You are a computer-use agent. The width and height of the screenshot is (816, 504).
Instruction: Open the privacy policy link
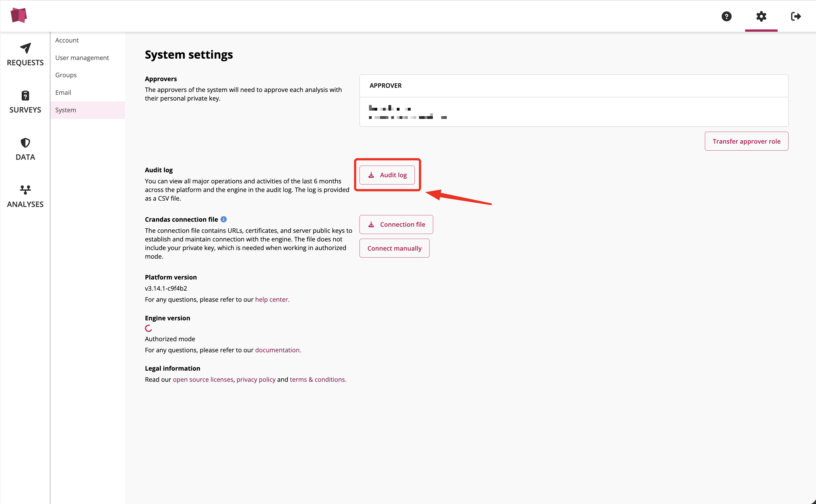[256, 379]
